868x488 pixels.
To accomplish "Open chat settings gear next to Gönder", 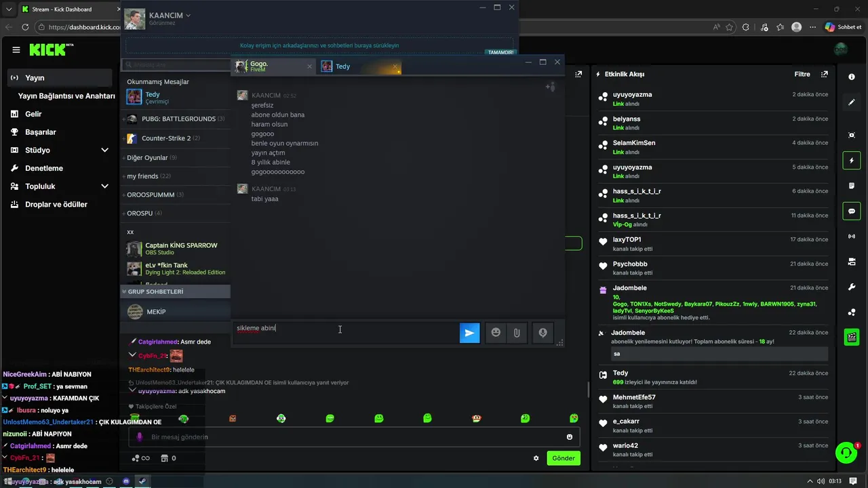I will click(536, 458).
